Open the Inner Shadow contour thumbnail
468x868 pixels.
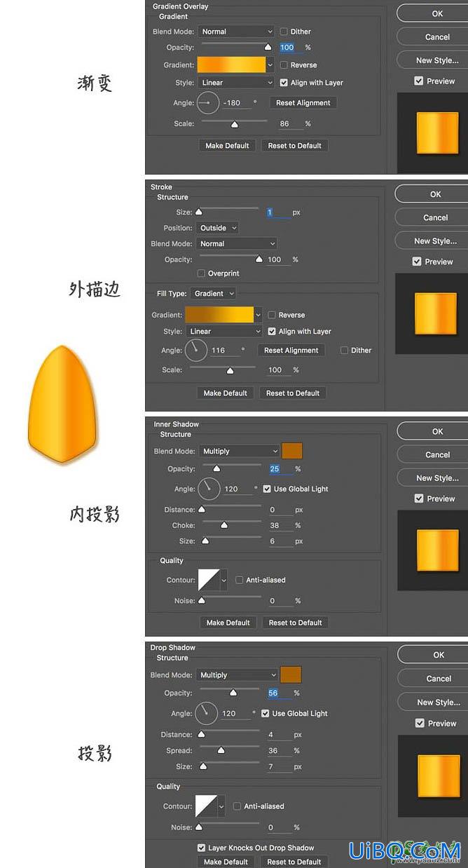[x=209, y=580]
